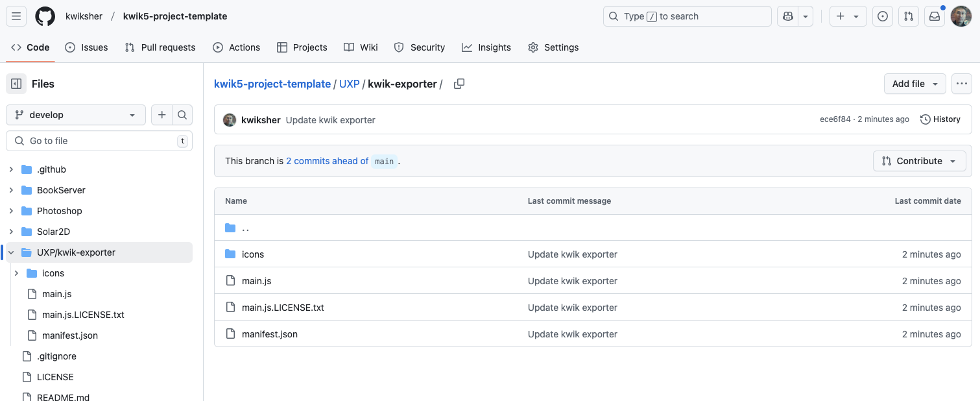Open the Copilot dropdown arrow

click(x=806, y=16)
